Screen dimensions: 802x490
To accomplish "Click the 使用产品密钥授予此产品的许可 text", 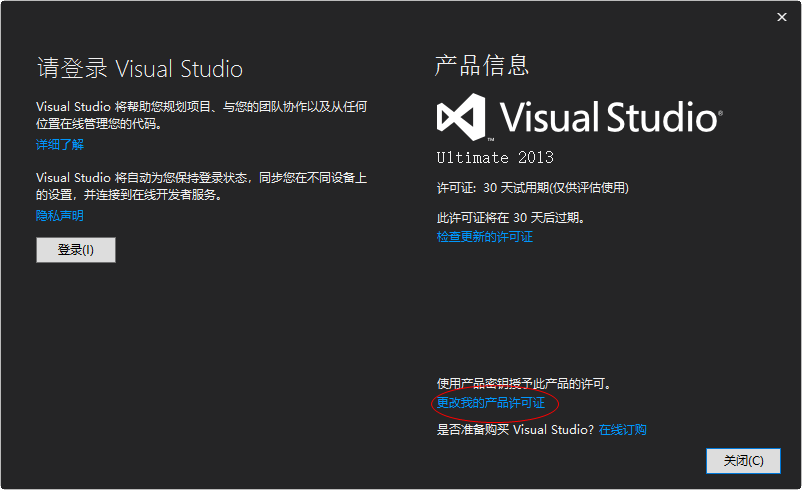I will [x=524, y=384].
